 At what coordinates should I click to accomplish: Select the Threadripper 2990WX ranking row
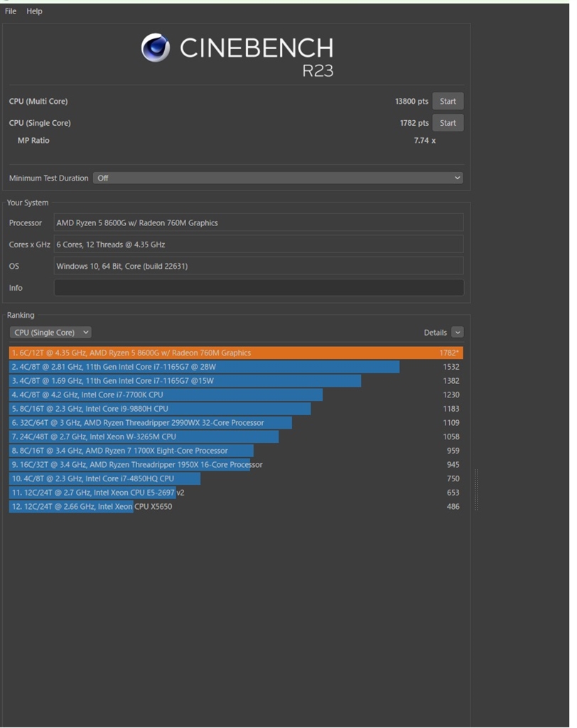[151, 423]
